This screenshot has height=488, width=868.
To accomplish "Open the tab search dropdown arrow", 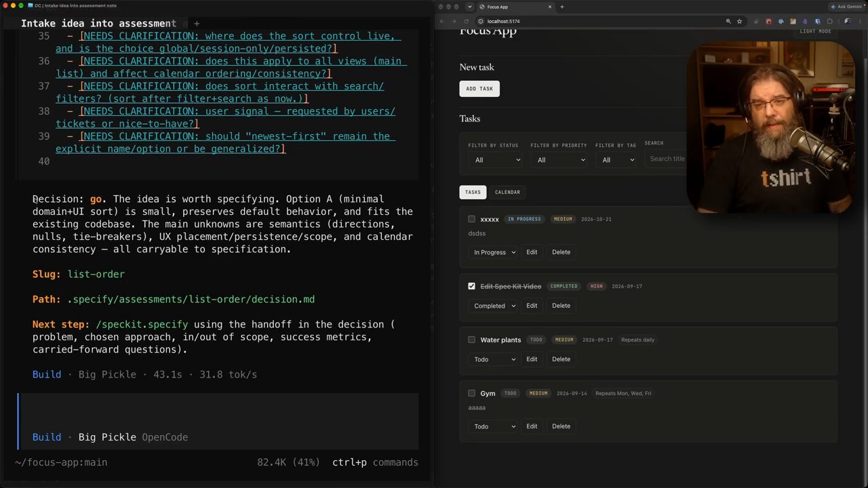I will point(469,7).
